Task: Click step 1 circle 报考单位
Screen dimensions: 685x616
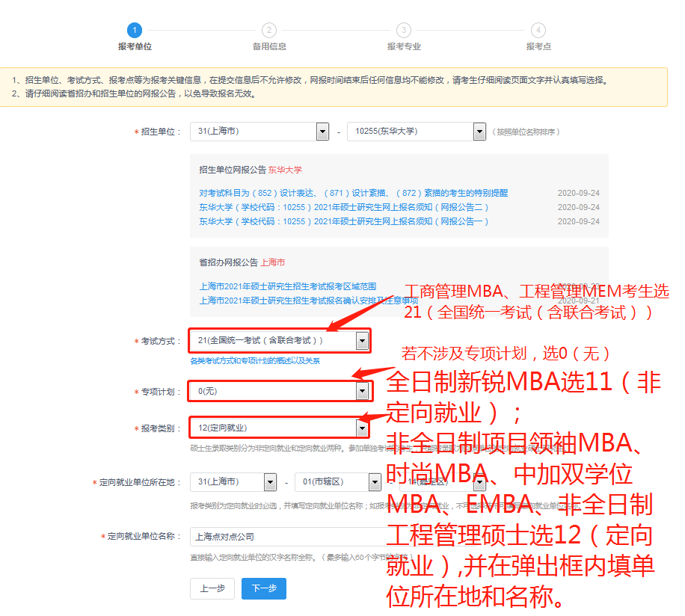Action: 135,30
